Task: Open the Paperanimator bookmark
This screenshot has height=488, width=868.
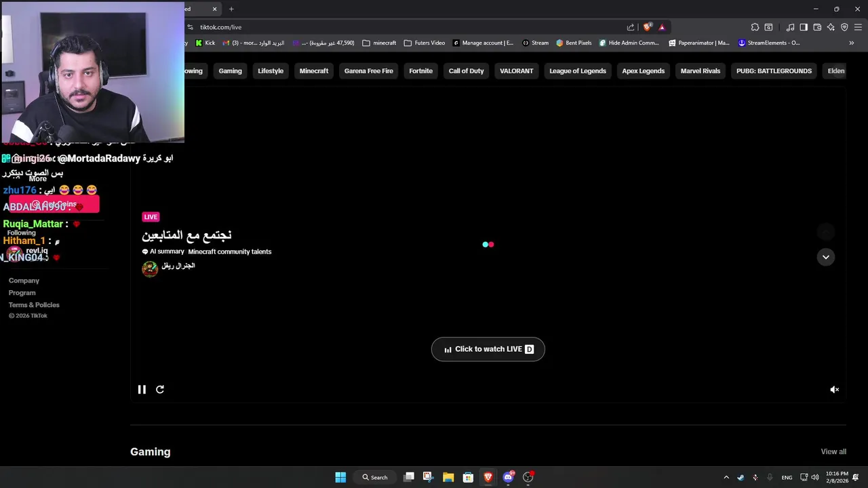Action: point(699,43)
